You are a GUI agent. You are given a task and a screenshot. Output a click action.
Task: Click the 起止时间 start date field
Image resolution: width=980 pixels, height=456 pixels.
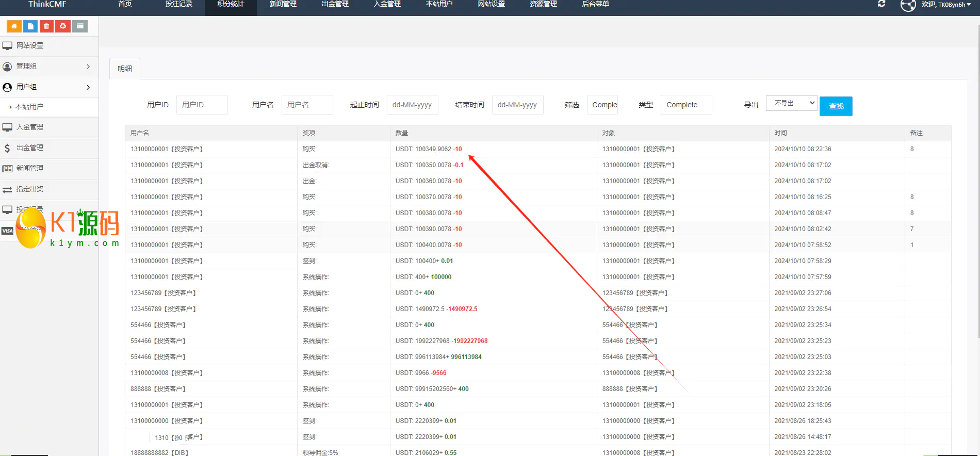[x=413, y=105]
